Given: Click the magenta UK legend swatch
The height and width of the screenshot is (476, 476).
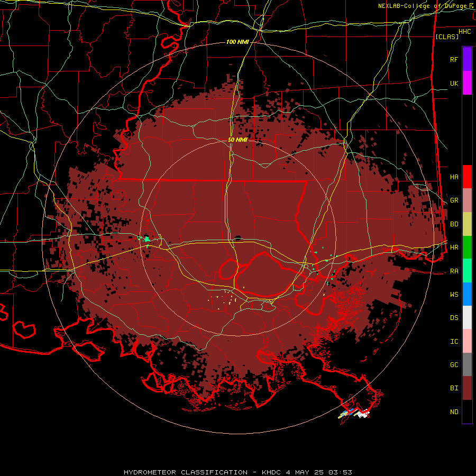Looking at the screenshot, I should pos(467,83).
